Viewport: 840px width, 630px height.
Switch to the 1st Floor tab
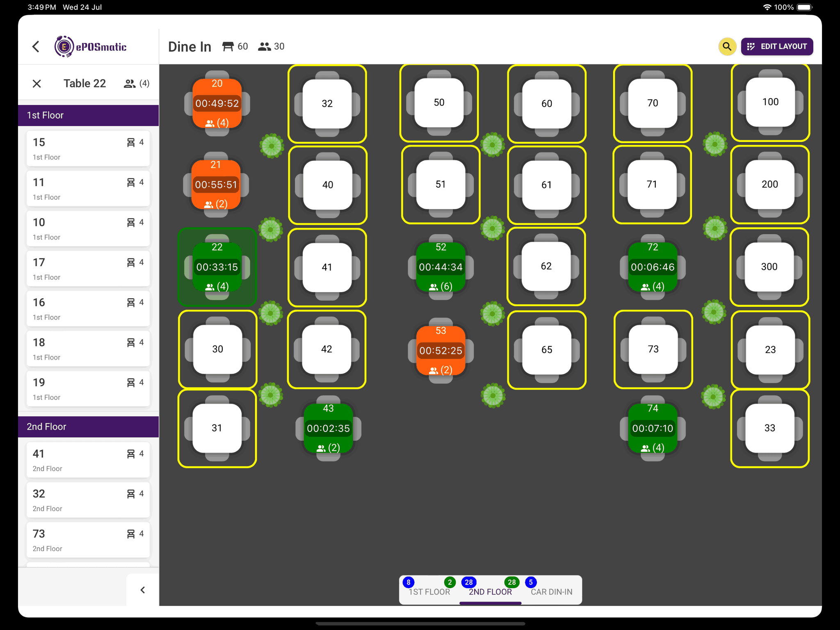429,591
